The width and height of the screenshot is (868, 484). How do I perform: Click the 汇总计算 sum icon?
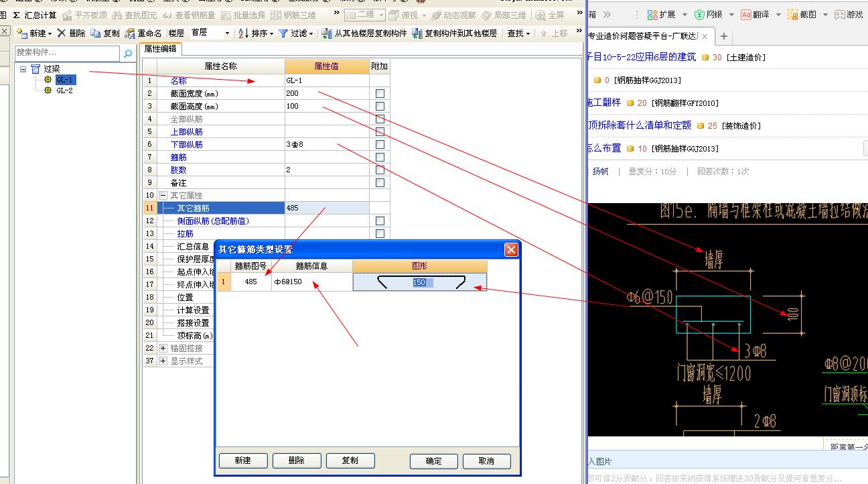coord(16,15)
